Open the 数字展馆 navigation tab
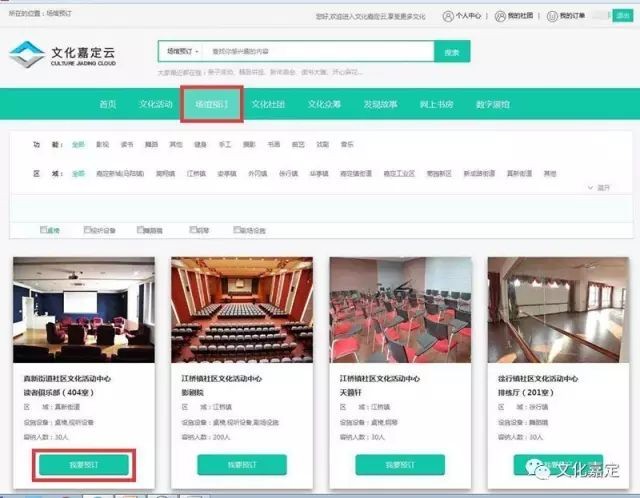Image resolution: width=640 pixels, height=498 pixels. tap(492, 104)
